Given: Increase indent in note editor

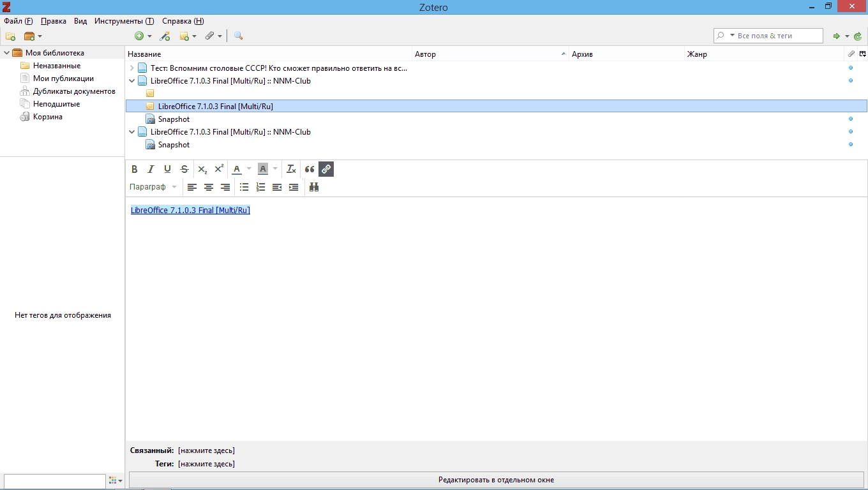Looking at the screenshot, I should pos(294,187).
